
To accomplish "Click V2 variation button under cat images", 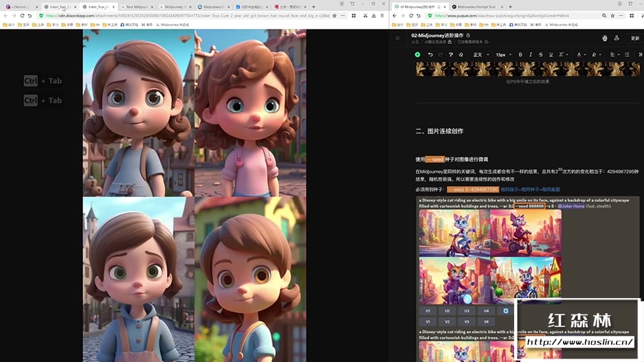I will 447,321.
